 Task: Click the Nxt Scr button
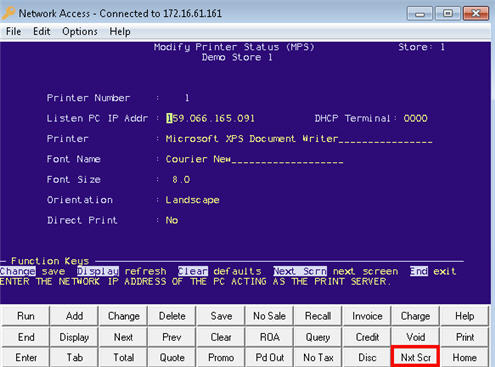point(415,357)
